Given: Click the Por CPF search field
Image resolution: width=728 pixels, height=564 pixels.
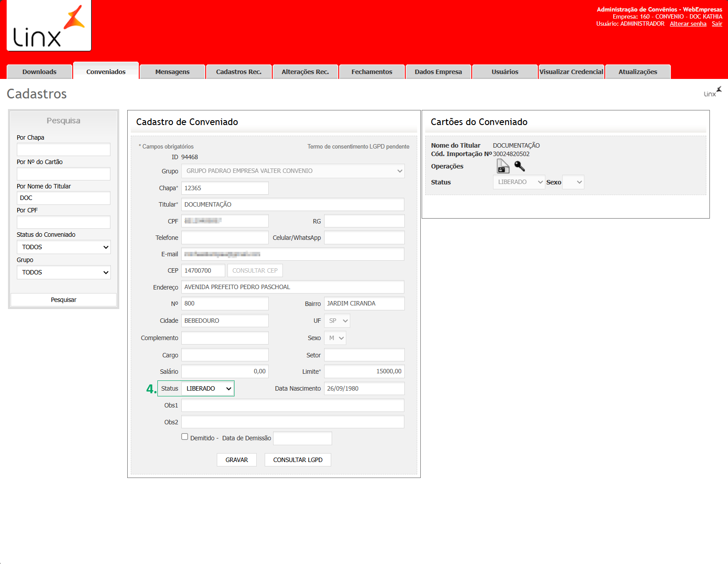Looking at the screenshot, I should tap(63, 222).
